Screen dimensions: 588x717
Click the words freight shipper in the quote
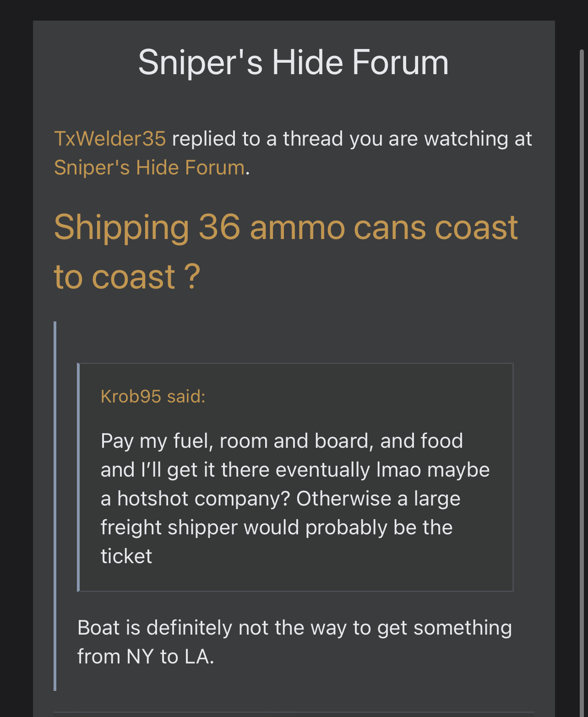[169, 527]
